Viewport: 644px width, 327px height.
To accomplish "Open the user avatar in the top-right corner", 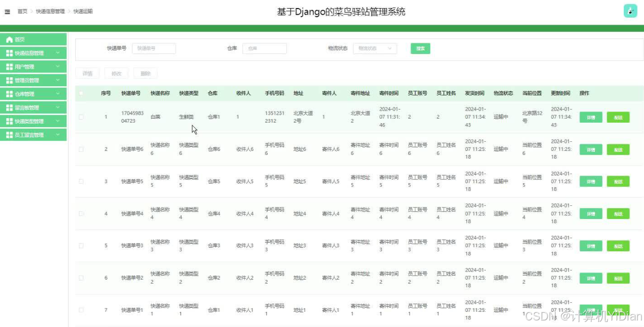I will (630, 11).
